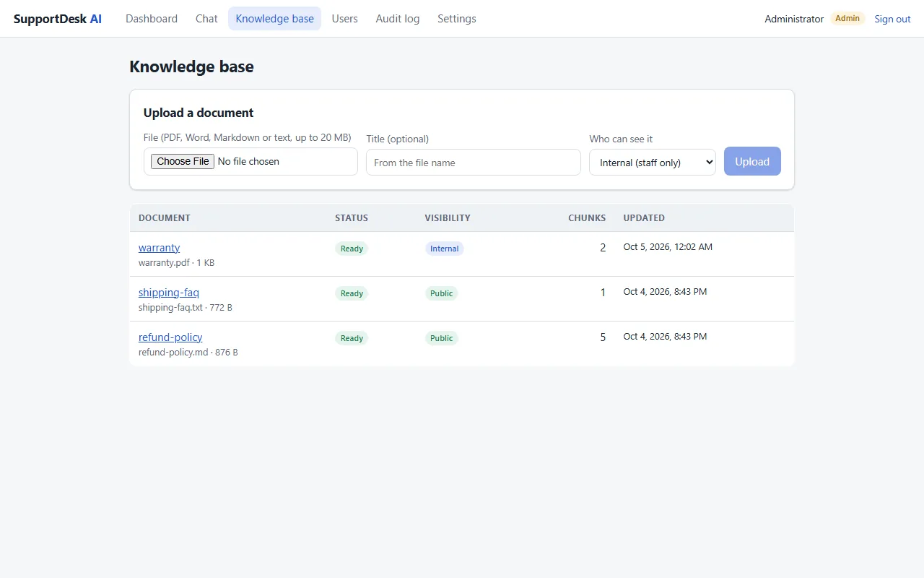924x578 pixels.
Task: Open the Users section
Action: coord(344,19)
